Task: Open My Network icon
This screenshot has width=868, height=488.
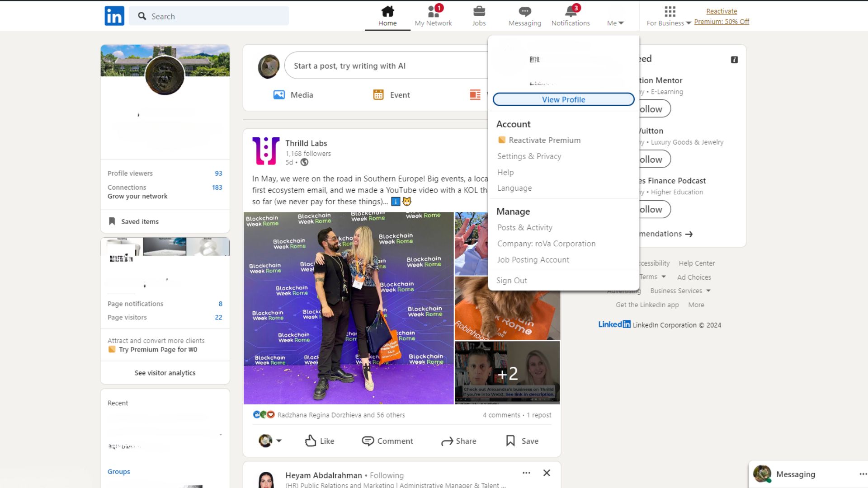Action: point(433,11)
